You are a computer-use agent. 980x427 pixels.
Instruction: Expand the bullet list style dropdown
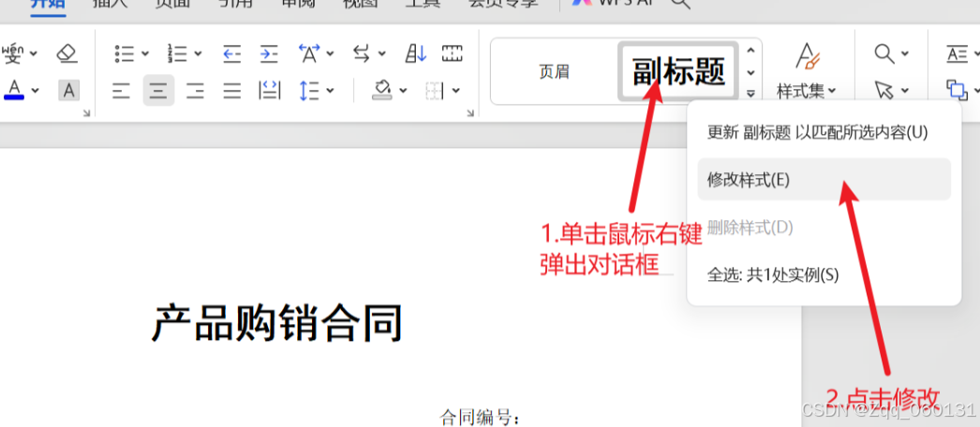click(x=145, y=54)
